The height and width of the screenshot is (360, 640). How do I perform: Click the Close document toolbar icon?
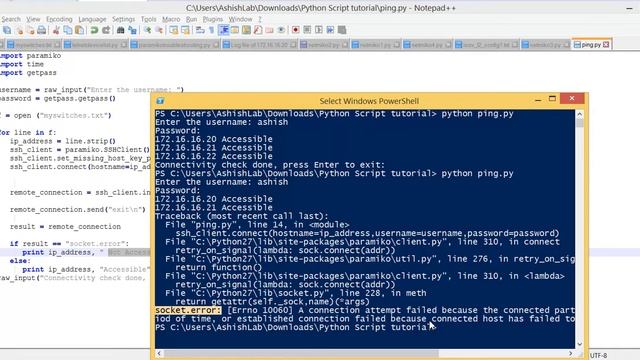(19, 30)
